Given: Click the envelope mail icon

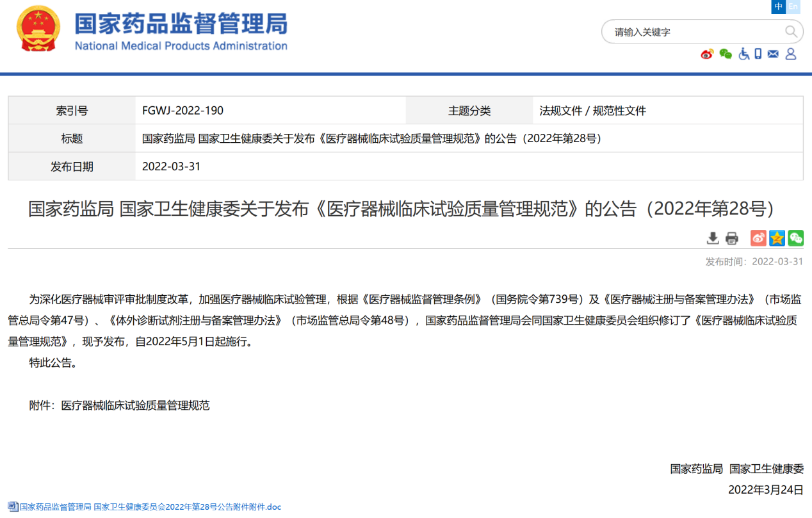Looking at the screenshot, I should point(773,54).
